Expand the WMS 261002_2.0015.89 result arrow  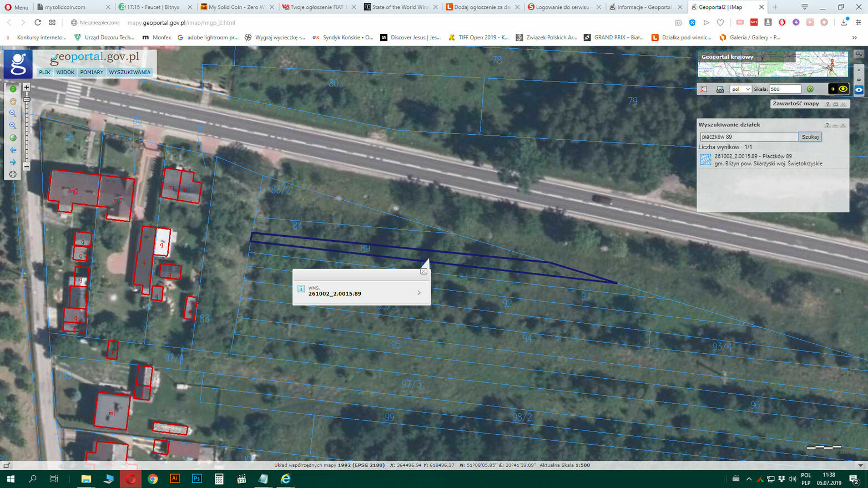[x=418, y=293]
